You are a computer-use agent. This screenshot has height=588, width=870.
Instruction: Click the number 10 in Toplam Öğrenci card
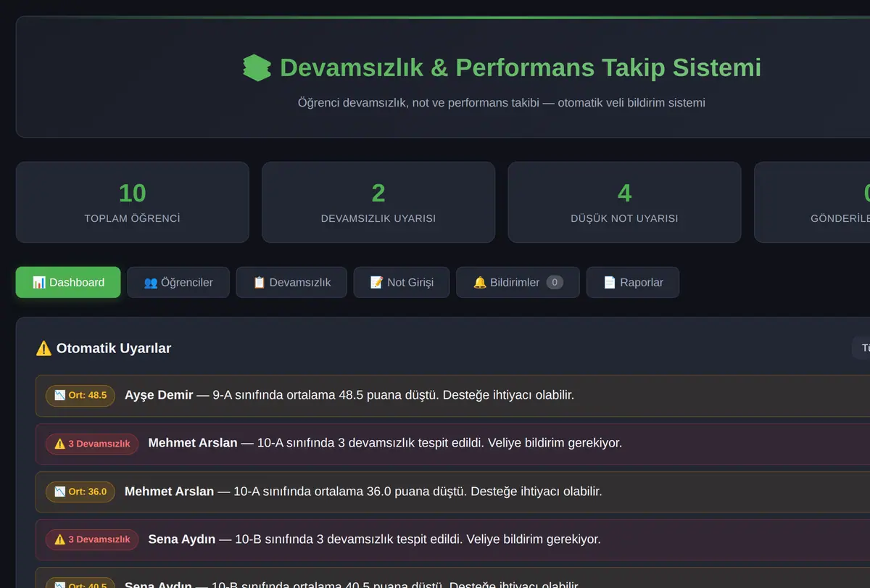coord(132,193)
